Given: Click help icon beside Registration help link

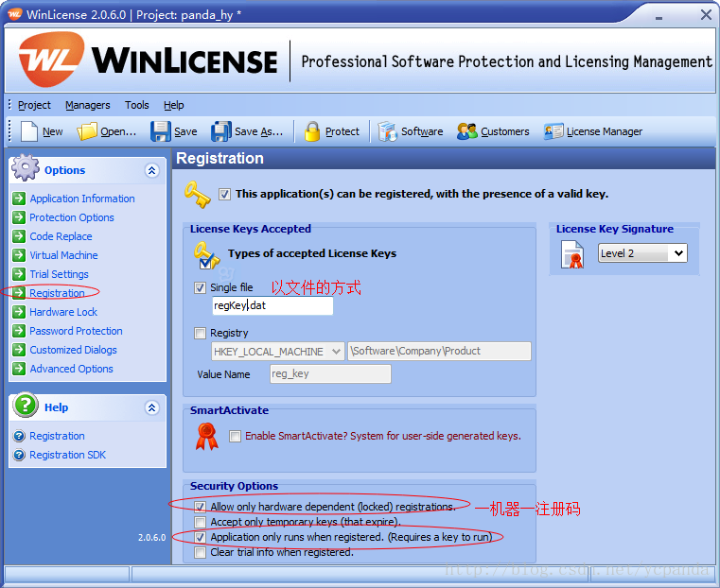Looking at the screenshot, I should (x=19, y=436).
